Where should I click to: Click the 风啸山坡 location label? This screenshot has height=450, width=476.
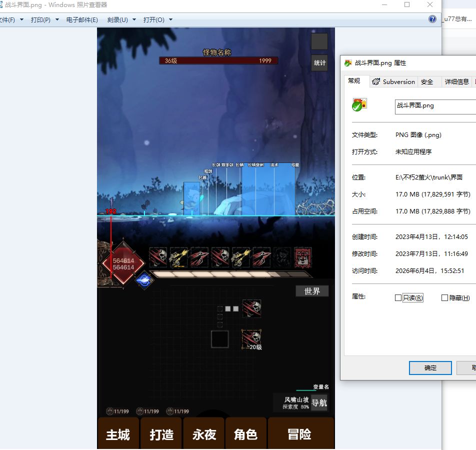296,399
